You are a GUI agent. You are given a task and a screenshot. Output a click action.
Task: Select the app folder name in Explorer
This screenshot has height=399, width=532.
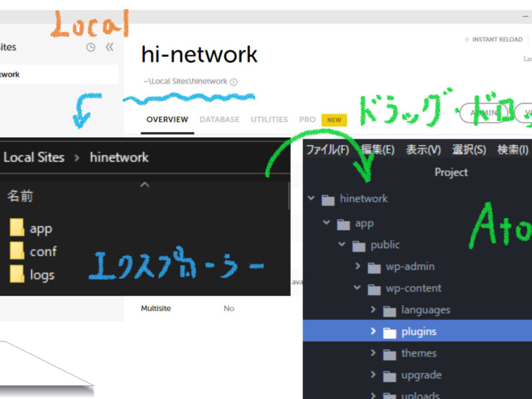(x=41, y=229)
